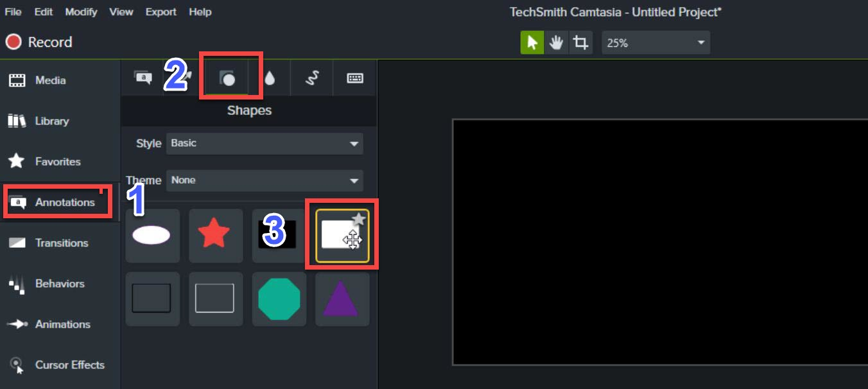Select the red star shape
Screen dimensions: 868x389
point(216,236)
